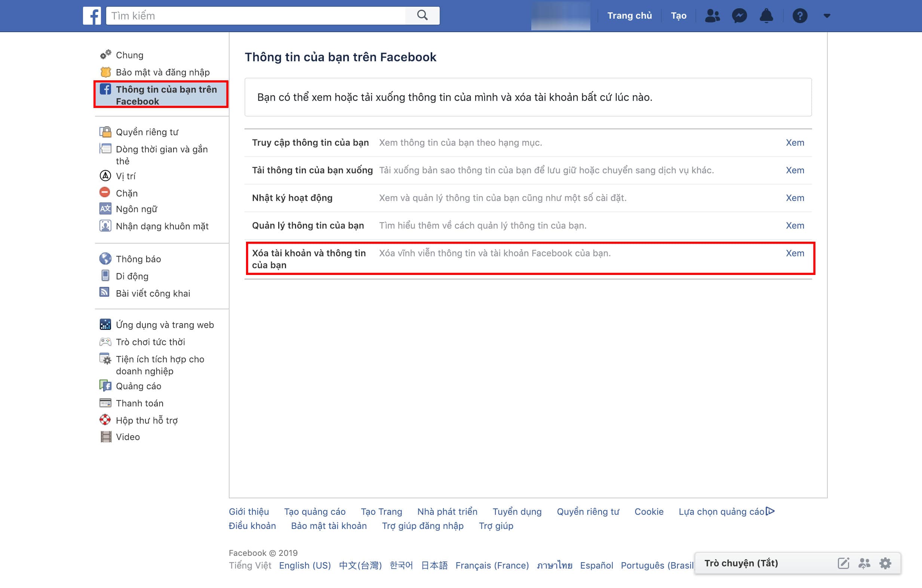Focus the Tìm kiếm search field
Image resolution: width=922 pixels, height=588 pixels.
(x=256, y=16)
